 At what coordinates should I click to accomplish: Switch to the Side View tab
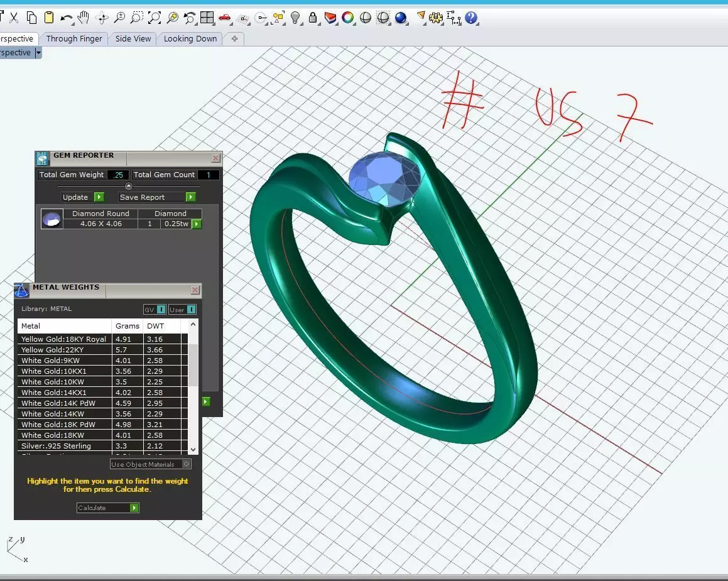pos(133,38)
